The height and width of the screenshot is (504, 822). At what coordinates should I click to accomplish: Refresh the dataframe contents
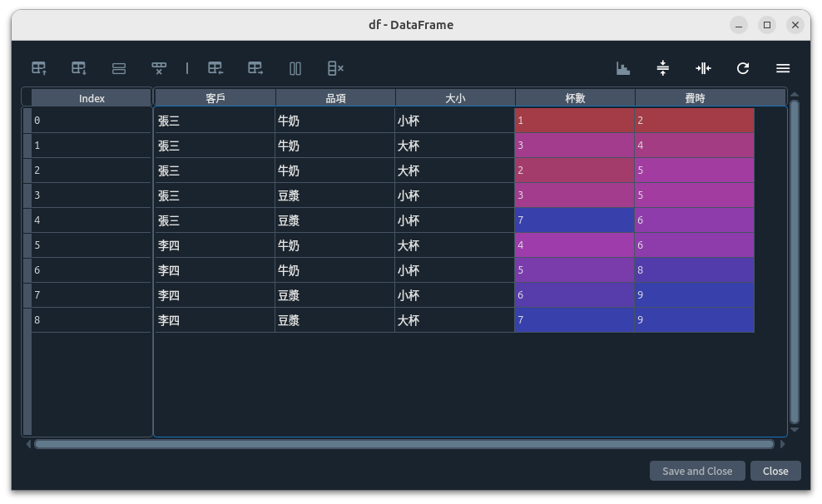(x=743, y=68)
